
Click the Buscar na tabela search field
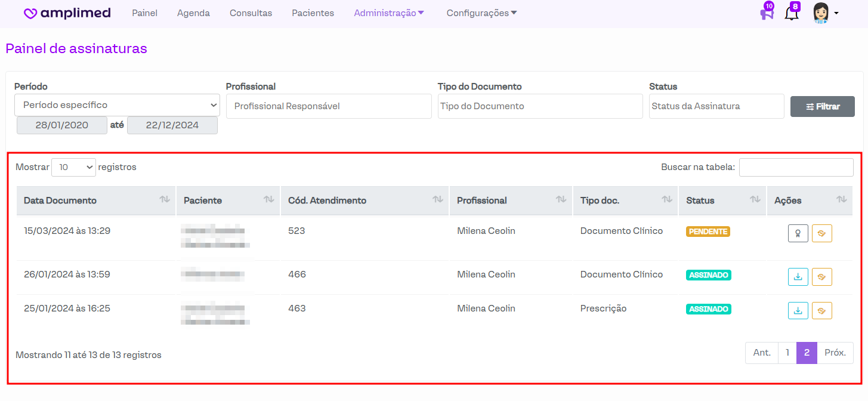coord(796,168)
